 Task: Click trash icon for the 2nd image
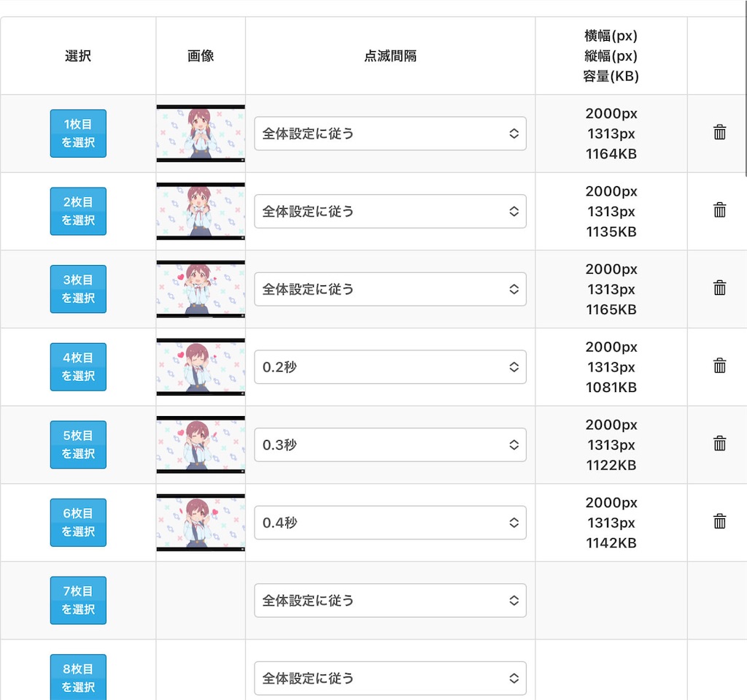tap(719, 209)
